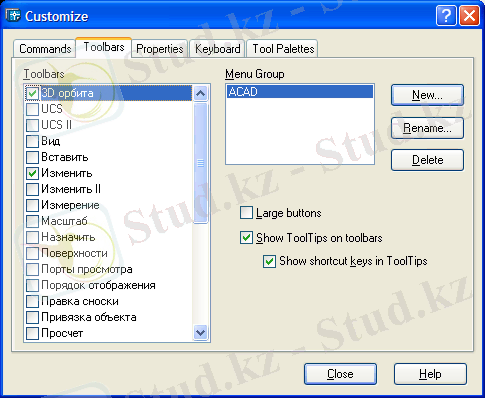Click the Customize dialog title bar icon
Image resolution: width=485 pixels, height=398 pixels.
pos(13,15)
